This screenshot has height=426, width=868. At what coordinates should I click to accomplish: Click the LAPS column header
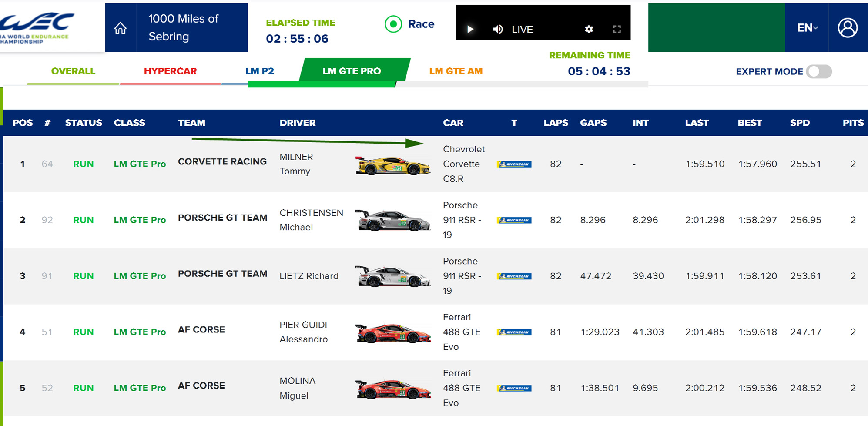coord(556,123)
